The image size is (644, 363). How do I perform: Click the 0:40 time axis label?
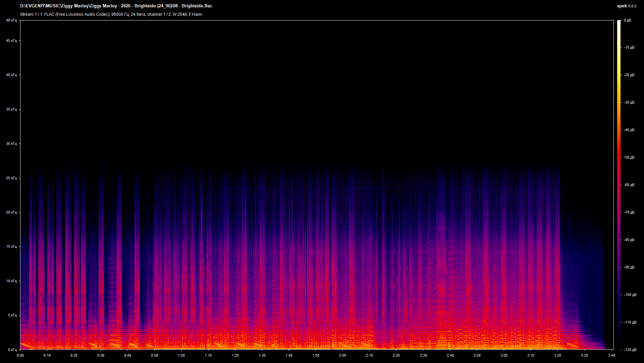tap(127, 356)
